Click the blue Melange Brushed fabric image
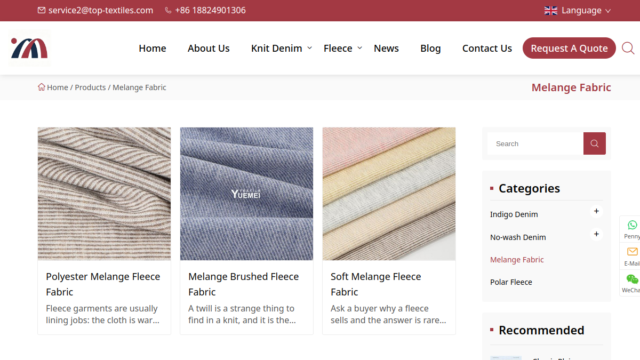640x360 pixels. [x=247, y=193]
